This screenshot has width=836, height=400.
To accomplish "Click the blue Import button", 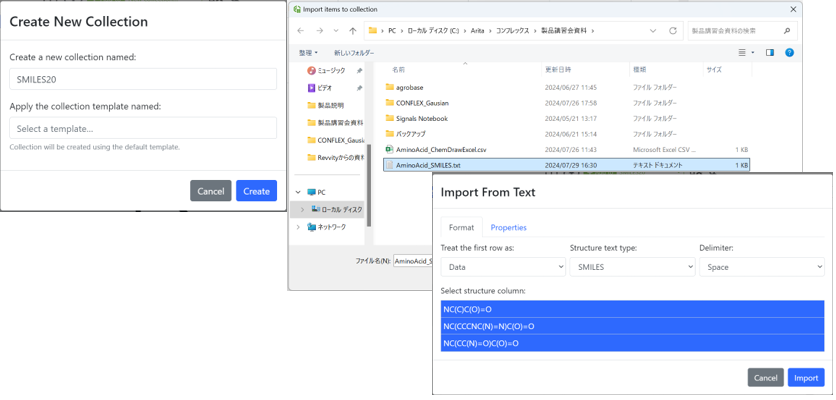I will point(806,377).
